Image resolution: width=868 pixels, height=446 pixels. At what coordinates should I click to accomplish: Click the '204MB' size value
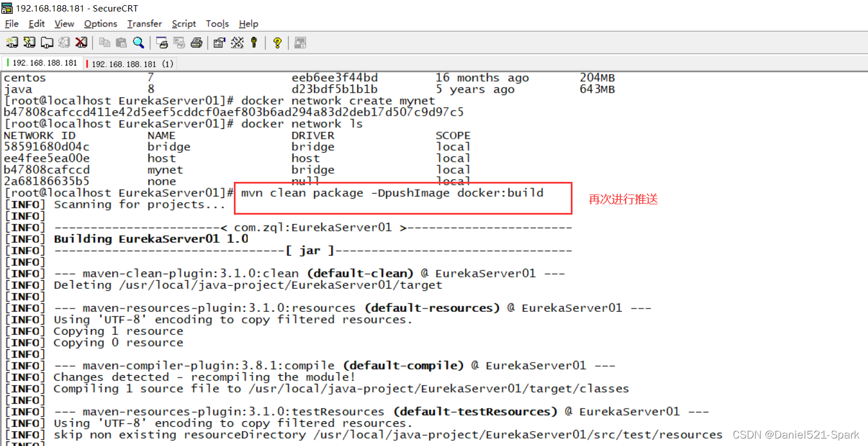[x=597, y=78]
